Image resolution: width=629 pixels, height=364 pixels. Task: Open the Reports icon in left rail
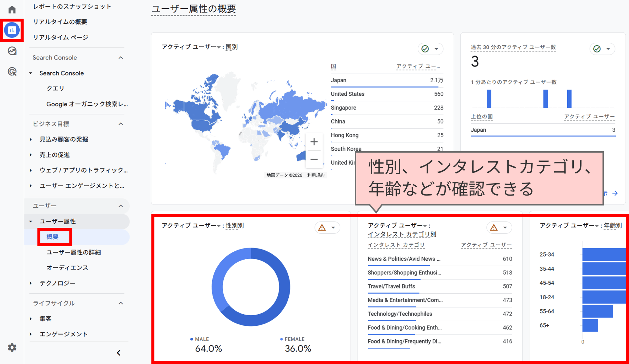[12, 30]
